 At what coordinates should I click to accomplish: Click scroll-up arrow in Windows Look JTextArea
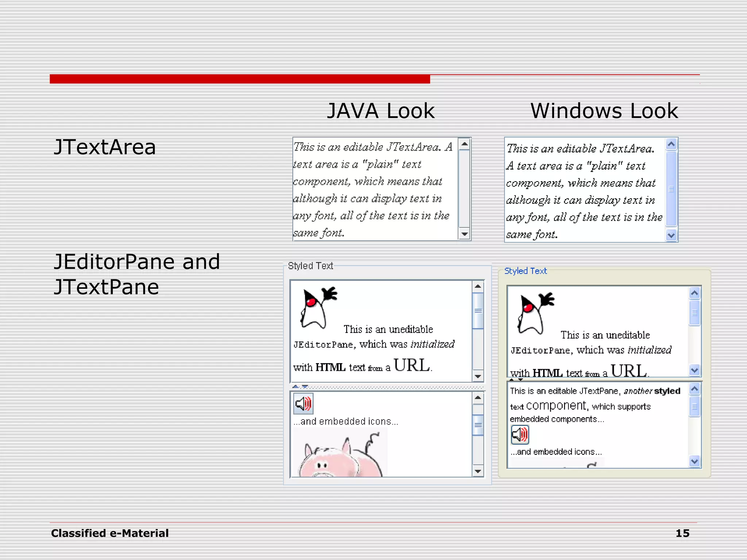point(671,145)
